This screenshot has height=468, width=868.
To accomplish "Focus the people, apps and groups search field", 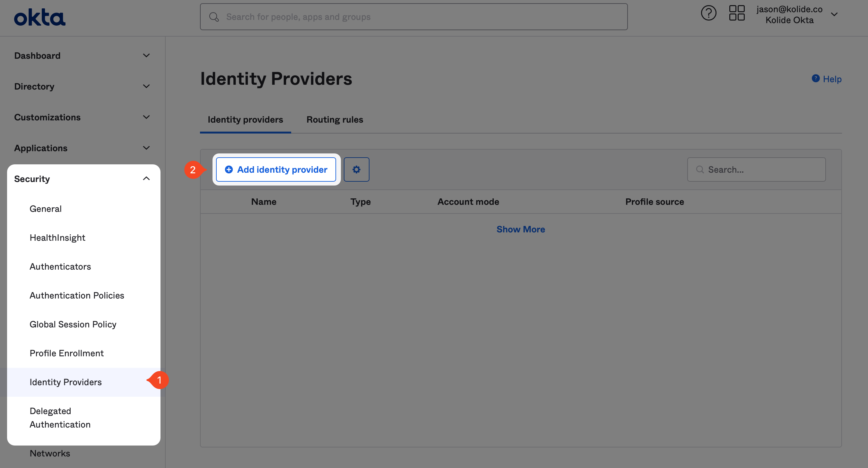I will point(414,17).
